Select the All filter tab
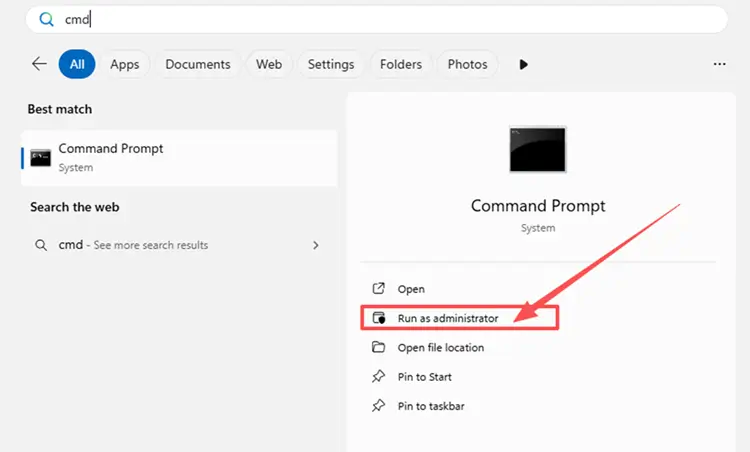Viewport: 750px width, 452px height. point(77,64)
